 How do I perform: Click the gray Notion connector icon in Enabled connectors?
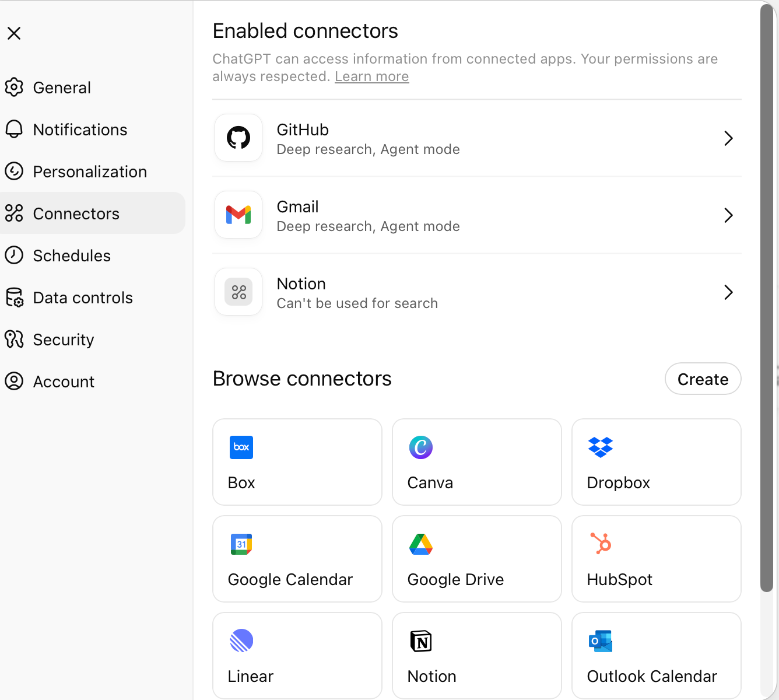tap(238, 292)
